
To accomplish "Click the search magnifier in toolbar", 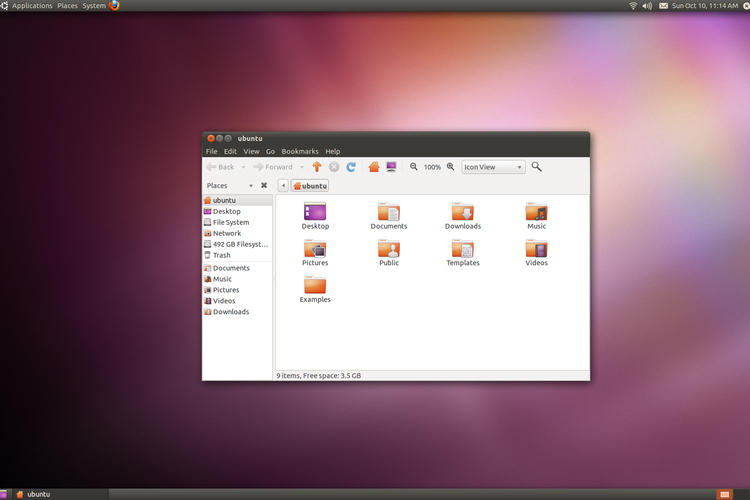I will tap(536, 167).
